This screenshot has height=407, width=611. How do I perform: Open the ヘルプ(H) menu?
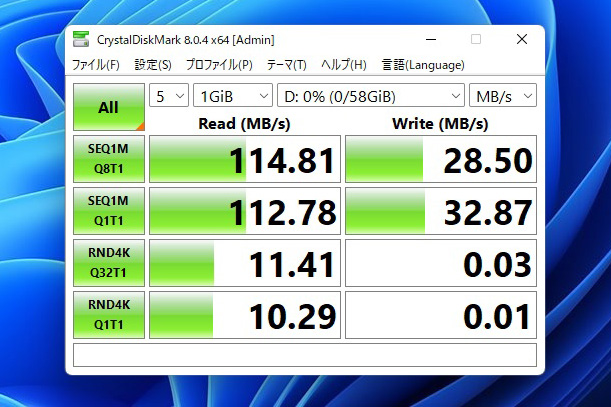344,65
